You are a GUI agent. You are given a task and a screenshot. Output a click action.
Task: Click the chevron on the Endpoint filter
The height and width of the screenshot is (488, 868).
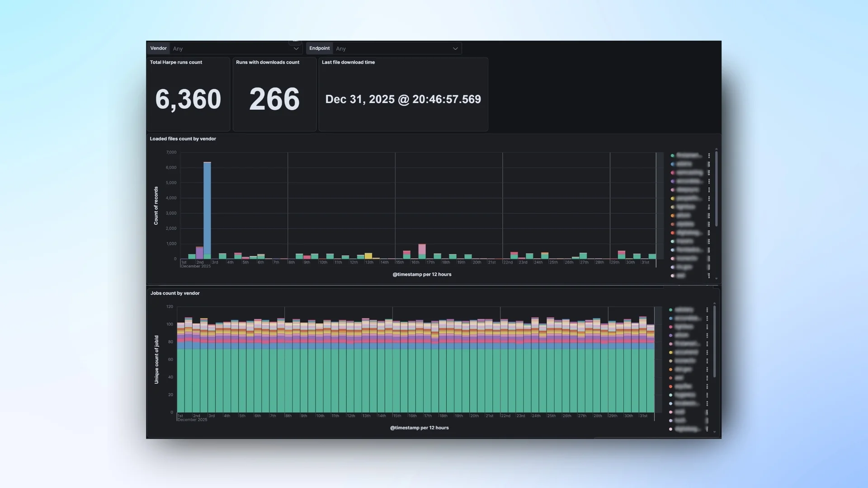[455, 48]
